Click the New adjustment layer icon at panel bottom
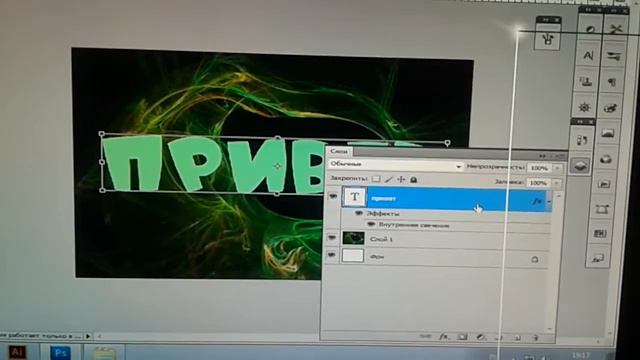This screenshot has width=640, height=360. [x=481, y=337]
